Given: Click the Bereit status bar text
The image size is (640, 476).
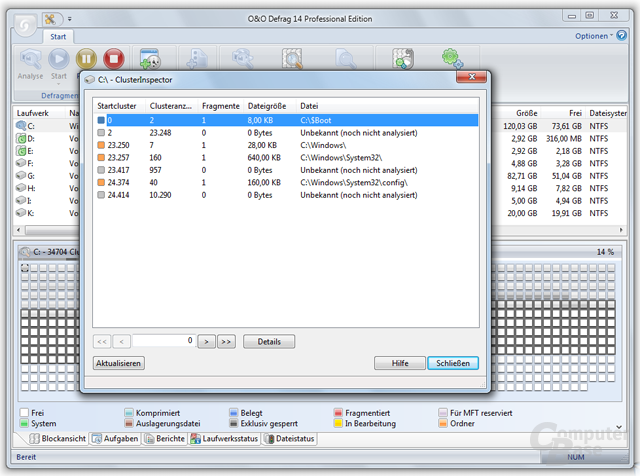Looking at the screenshot, I should (26, 457).
